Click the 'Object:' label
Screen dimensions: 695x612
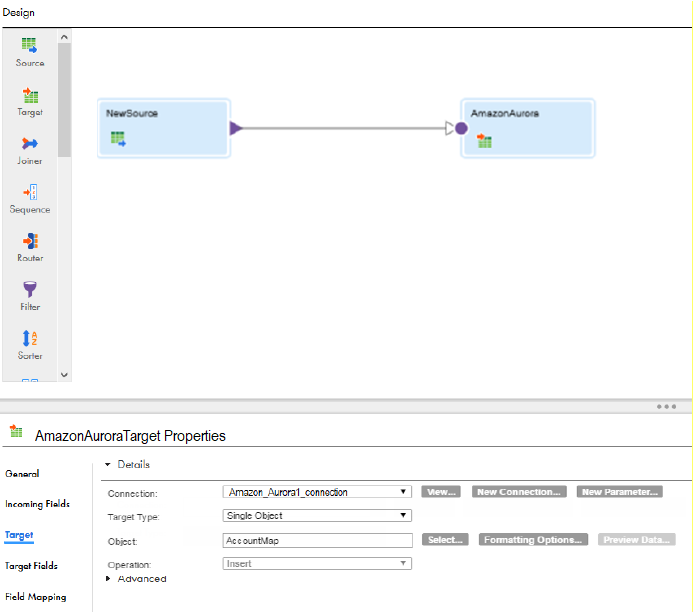click(122, 542)
